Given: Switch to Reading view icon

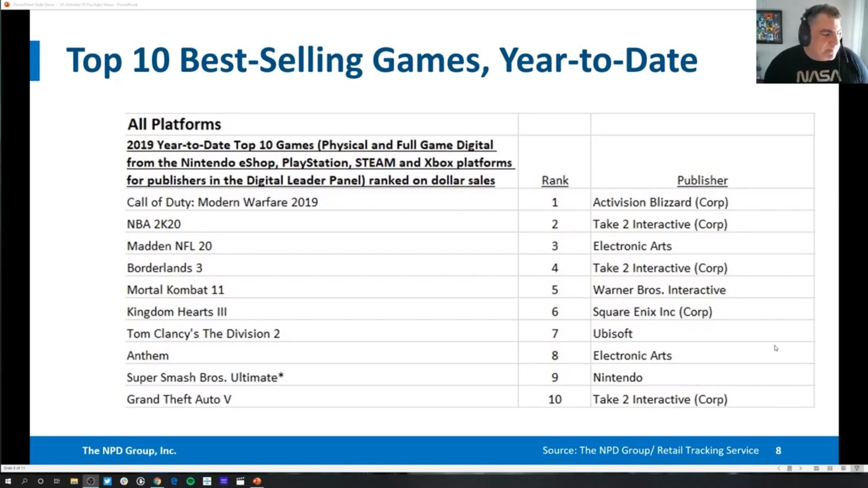Looking at the screenshot, I should coord(843,469).
